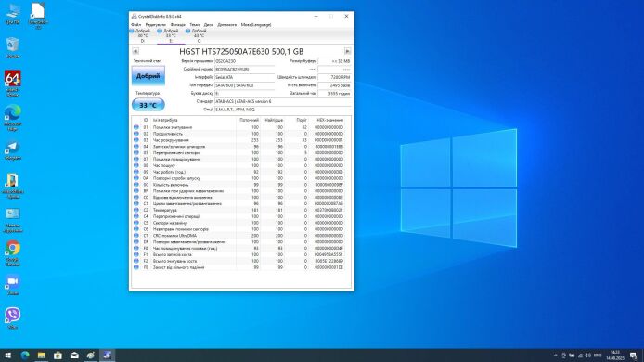Open the Zoom desktop shortcut
The height and width of the screenshot is (362, 644).
13,285
